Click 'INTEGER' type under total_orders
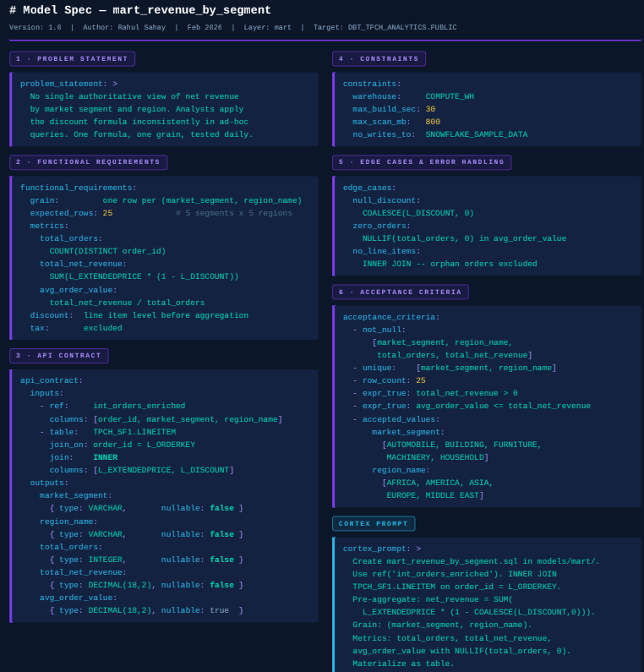This screenshot has width=644, height=672. tap(107, 560)
